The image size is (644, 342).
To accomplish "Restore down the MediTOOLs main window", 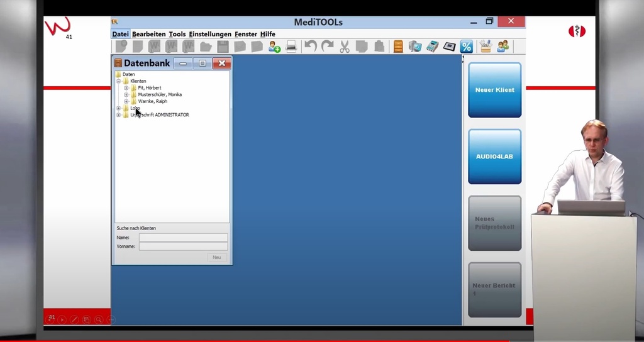I will point(489,21).
